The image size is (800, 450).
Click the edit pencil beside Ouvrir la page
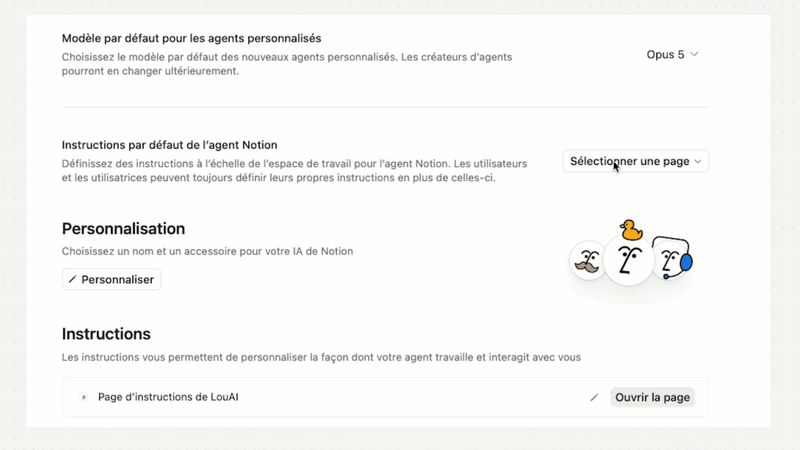594,397
